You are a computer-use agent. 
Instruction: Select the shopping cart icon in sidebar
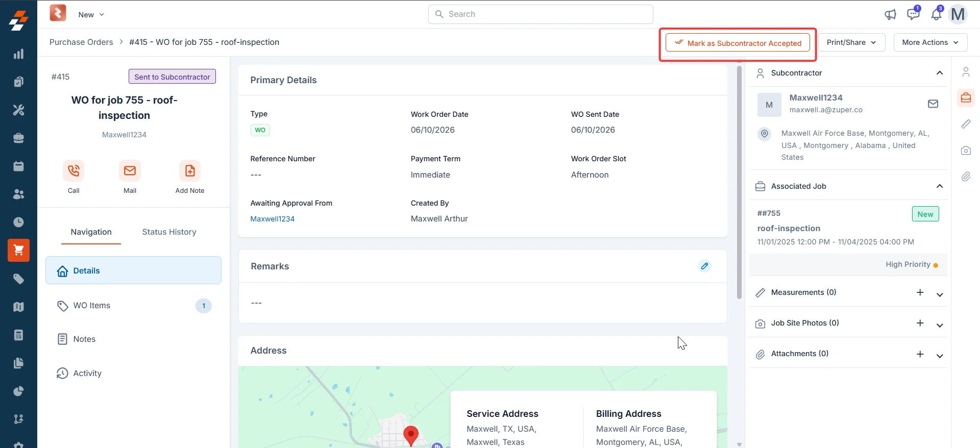click(x=19, y=250)
